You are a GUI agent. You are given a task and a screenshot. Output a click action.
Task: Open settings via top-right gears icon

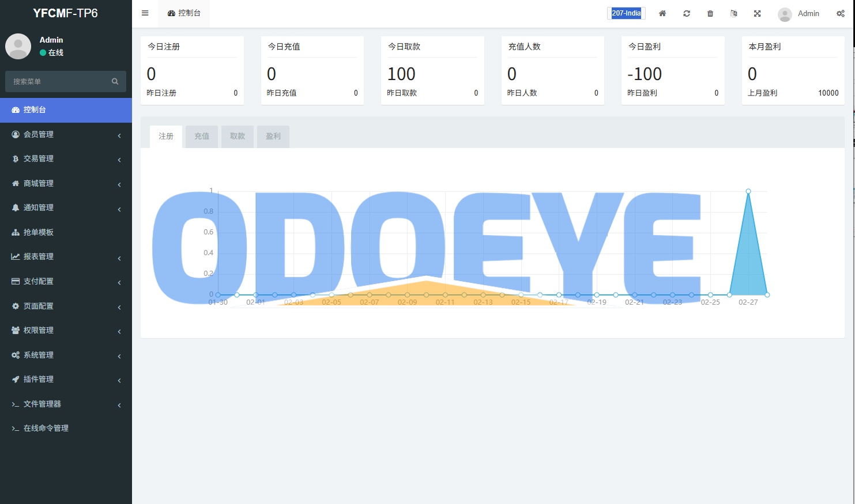click(841, 13)
